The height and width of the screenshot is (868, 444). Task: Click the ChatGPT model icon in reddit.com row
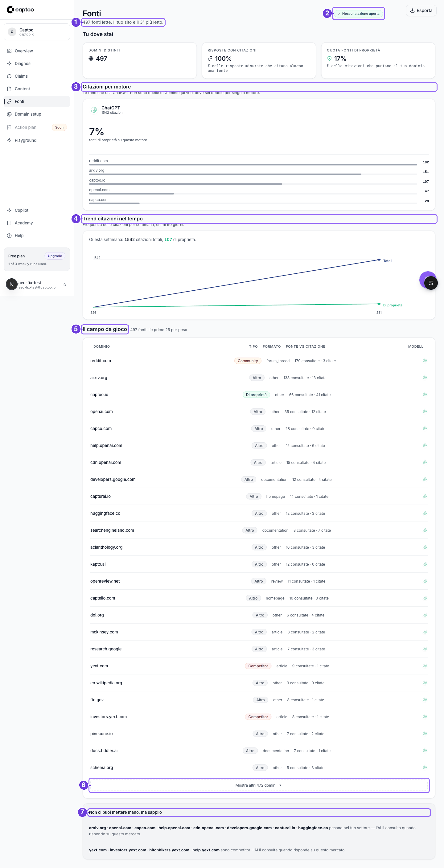click(425, 361)
